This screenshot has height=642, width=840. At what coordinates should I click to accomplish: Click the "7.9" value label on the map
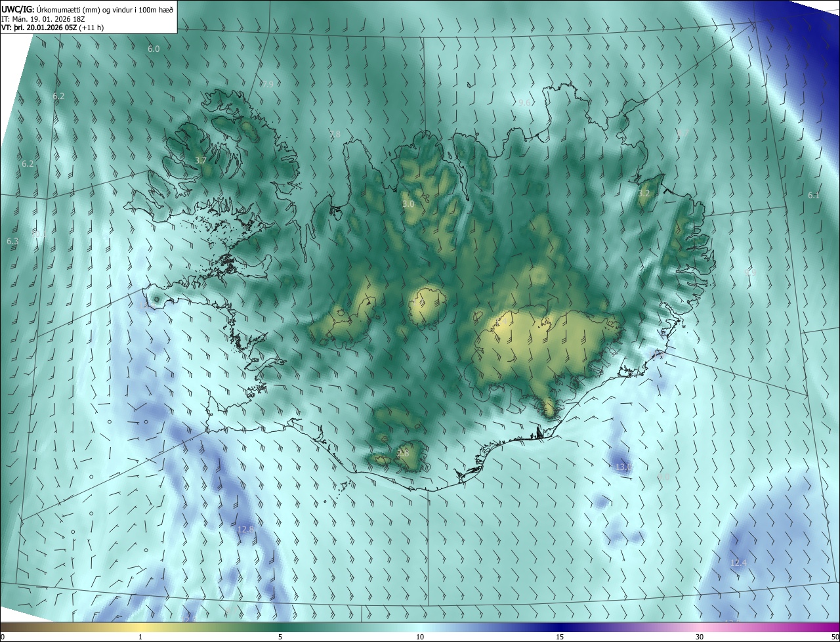[x=267, y=84]
